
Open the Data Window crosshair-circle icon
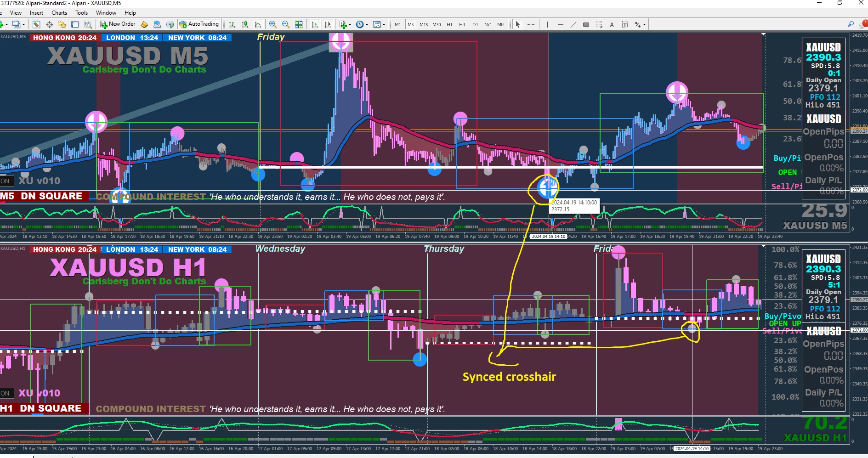(49, 24)
